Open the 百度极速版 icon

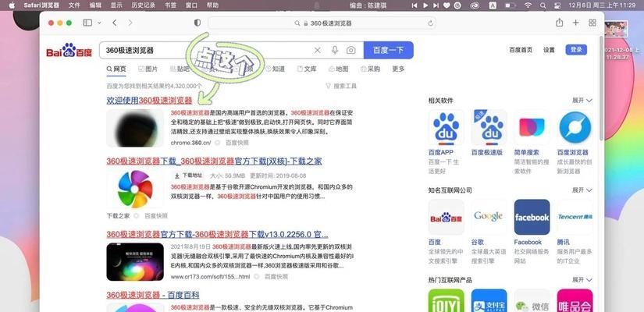click(489, 127)
